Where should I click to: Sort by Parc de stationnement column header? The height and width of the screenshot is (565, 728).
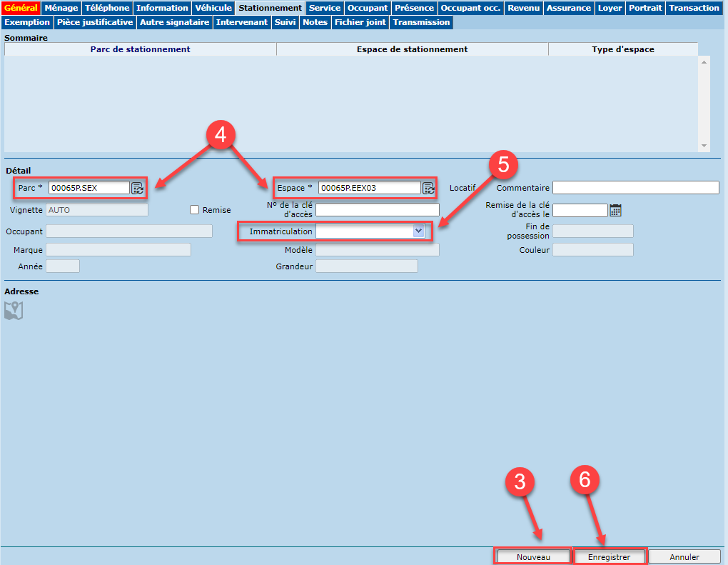tap(140, 49)
